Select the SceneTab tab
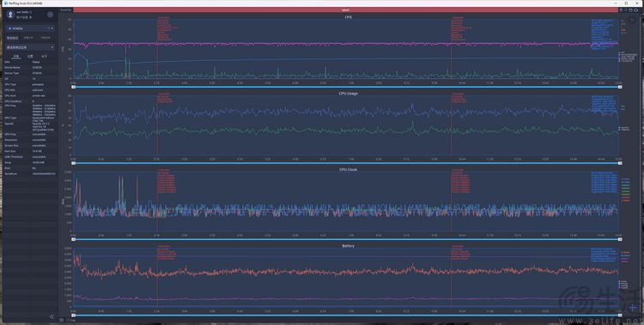Image resolution: width=644 pixels, height=325 pixels. (x=65, y=9)
